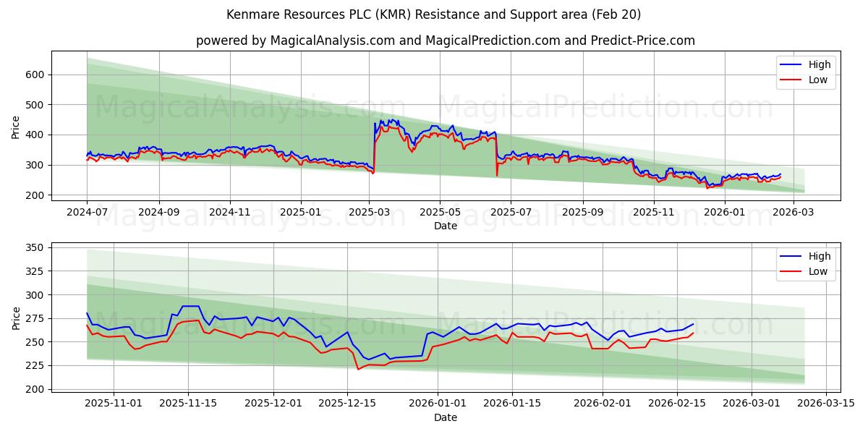868x434 pixels.
Task: Click the '600' y-axis label of the top chart
Action: coord(35,75)
